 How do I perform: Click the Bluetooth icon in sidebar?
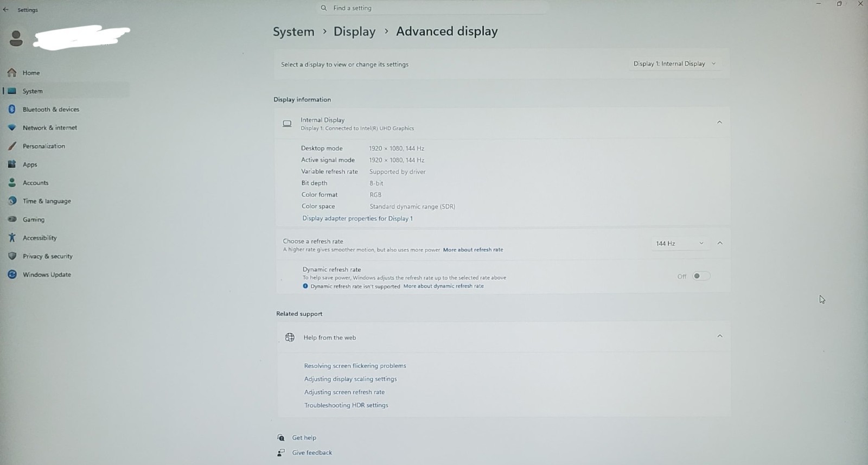pos(12,109)
